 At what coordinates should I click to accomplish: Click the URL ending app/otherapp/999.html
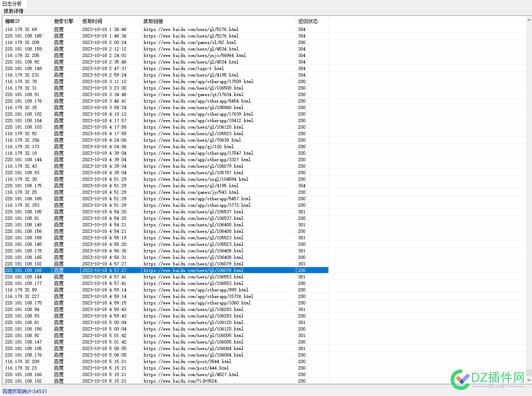pos(196,290)
